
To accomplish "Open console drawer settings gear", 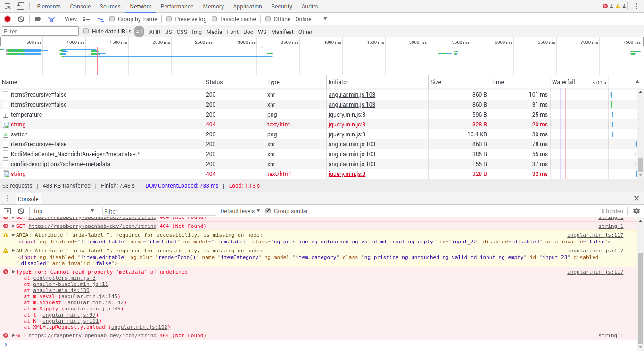I will [636, 211].
